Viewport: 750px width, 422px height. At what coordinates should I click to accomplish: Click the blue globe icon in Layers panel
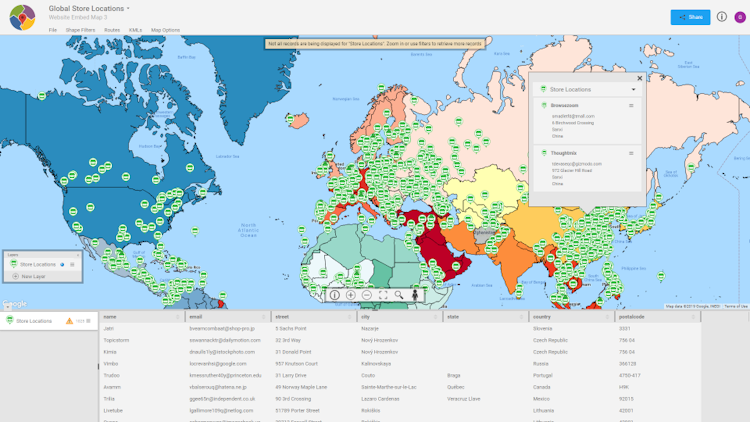pyautogui.click(x=62, y=265)
